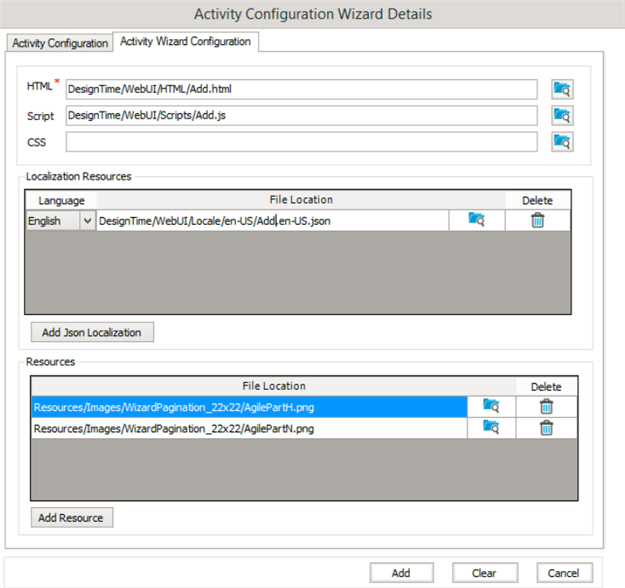Click File Location header in Resources table
The image size is (625, 588).
click(x=274, y=386)
